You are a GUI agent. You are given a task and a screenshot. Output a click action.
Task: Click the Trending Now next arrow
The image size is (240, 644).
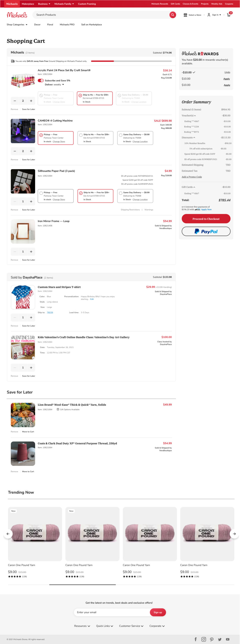234,534
